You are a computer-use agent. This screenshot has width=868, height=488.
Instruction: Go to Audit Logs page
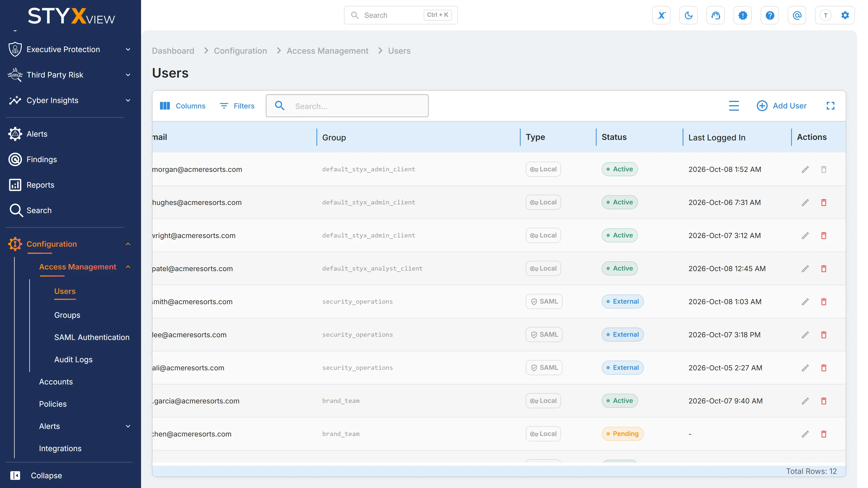coord(73,359)
